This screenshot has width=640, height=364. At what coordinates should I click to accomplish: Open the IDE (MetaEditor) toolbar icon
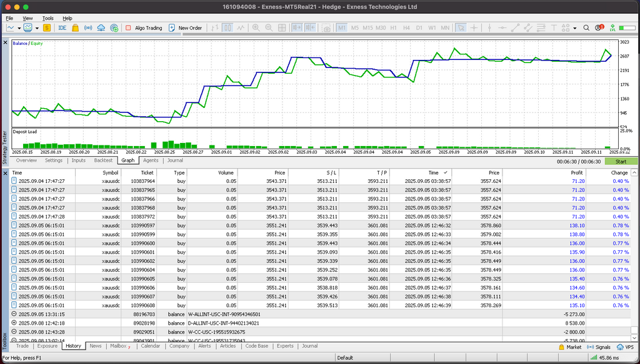(62, 28)
